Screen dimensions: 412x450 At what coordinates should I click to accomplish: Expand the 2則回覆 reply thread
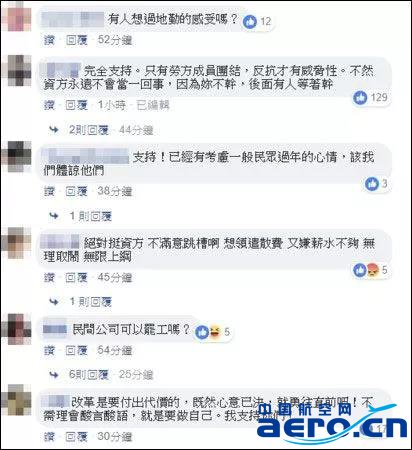pyautogui.click(x=89, y=130)
